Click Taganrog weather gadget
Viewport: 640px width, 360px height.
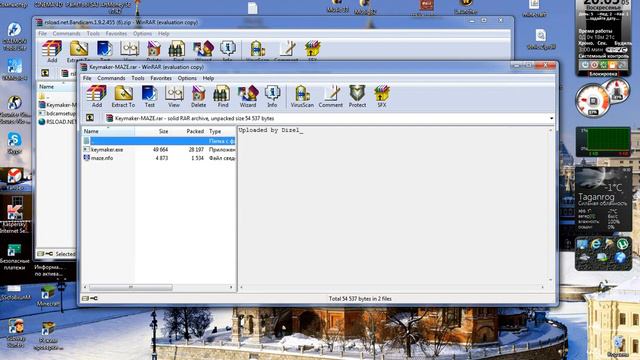tap(603, 199)
